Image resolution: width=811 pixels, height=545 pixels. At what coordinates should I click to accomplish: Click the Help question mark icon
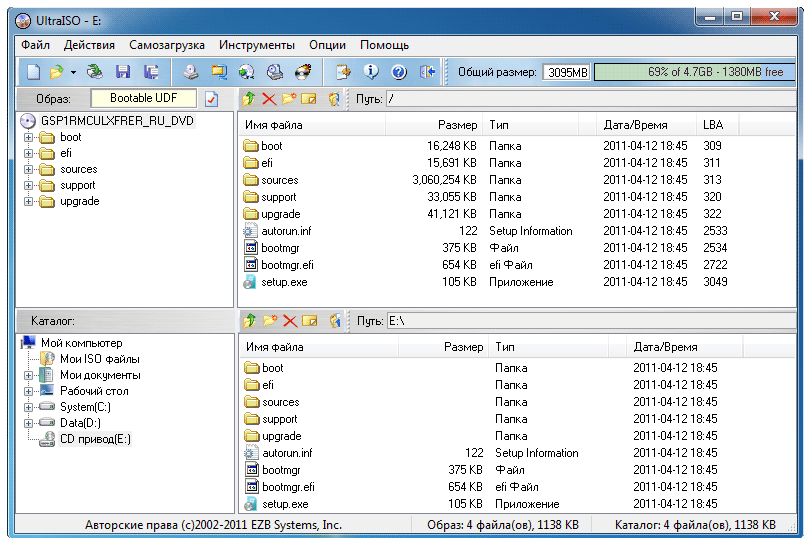coord(398,72)
